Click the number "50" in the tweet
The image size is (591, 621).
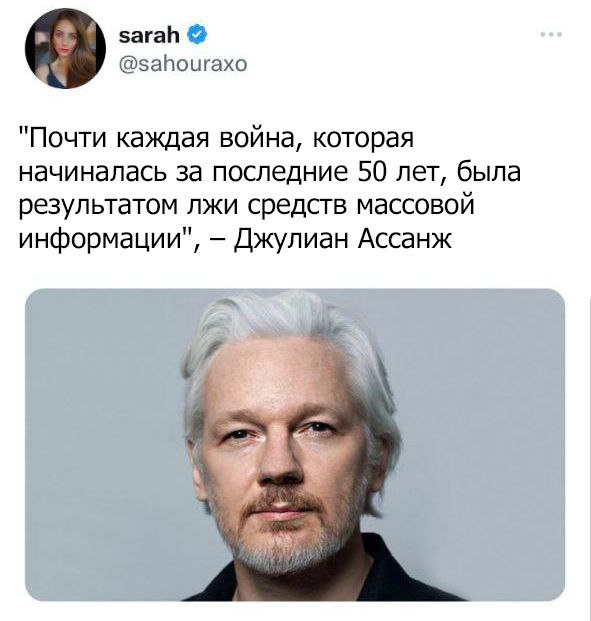(x=371, y=172)
